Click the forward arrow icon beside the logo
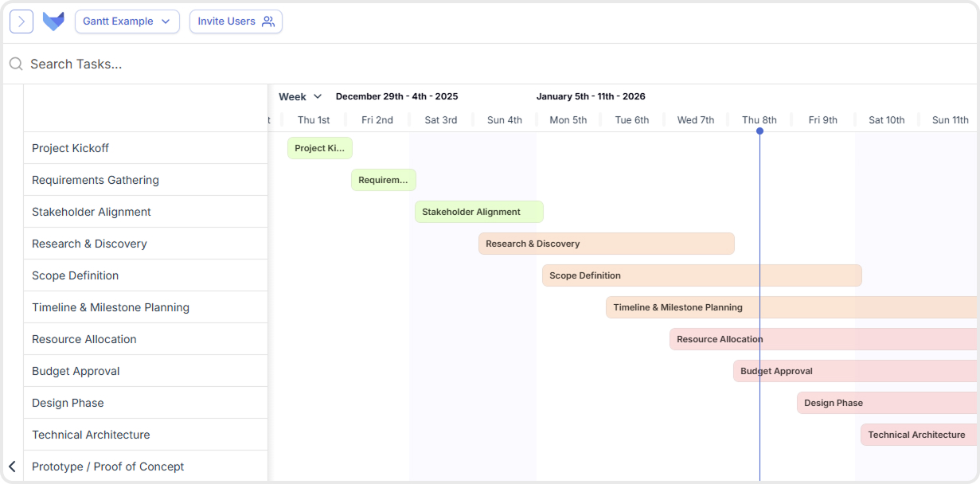The image size is (980, 484). click(21, 21)
